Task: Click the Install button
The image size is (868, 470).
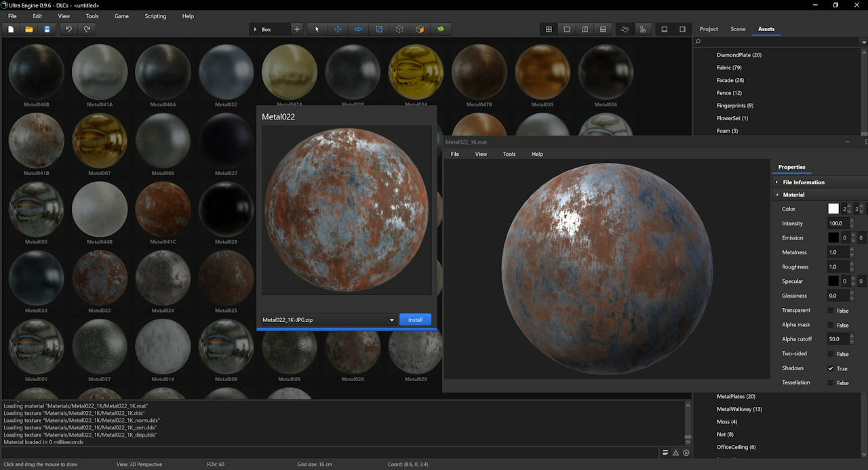Action: tap(415, 320)
